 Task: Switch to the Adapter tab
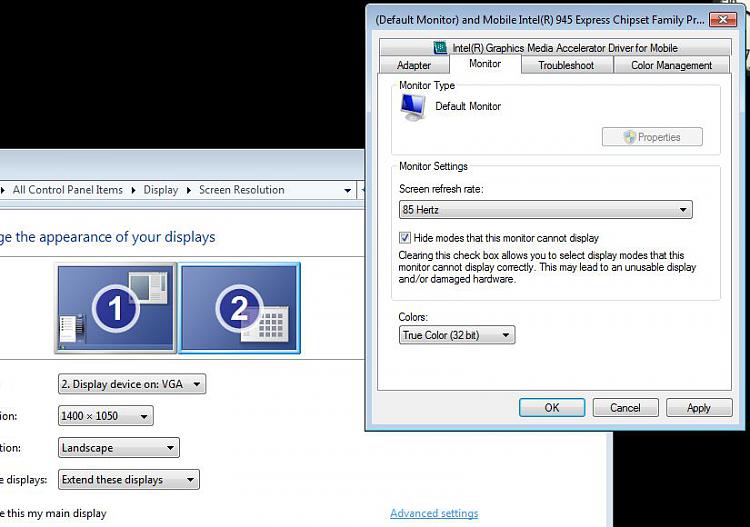tap(414, 65)
